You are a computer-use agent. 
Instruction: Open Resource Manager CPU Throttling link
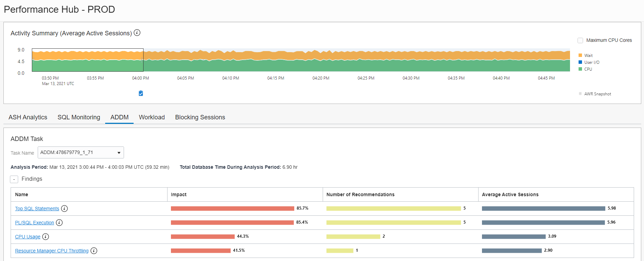point(52,251)
